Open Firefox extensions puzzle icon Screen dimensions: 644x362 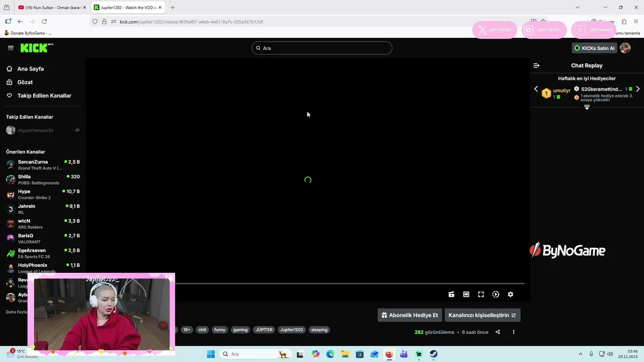tap(624, 22)
